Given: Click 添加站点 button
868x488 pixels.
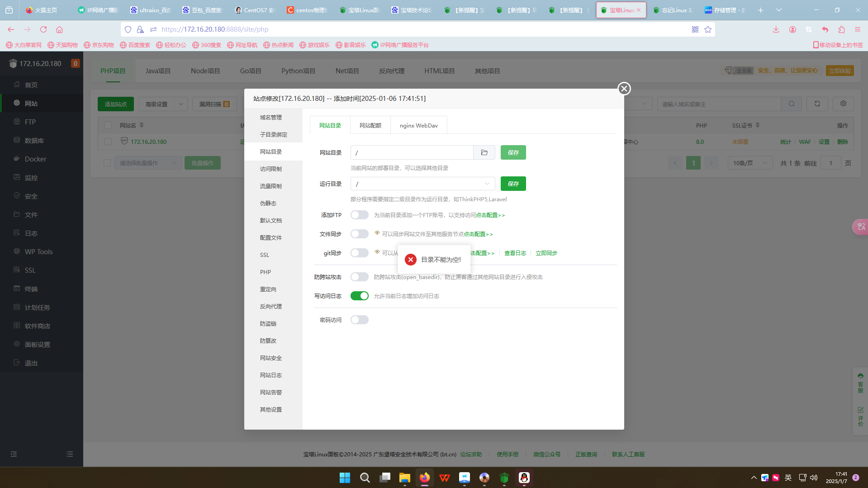Looking at the screenshot, I should click(x=116, y=104).
